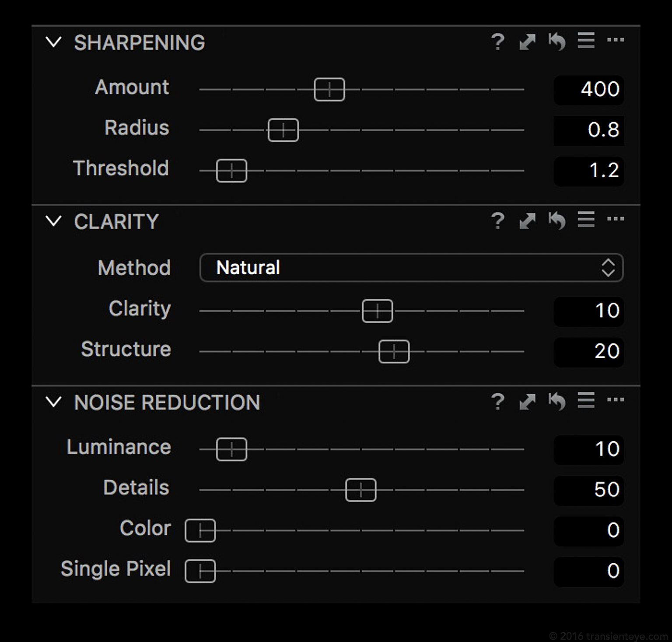Reset the Clarity tool adjustments
The image size is (672, 642).
(557, 220)
